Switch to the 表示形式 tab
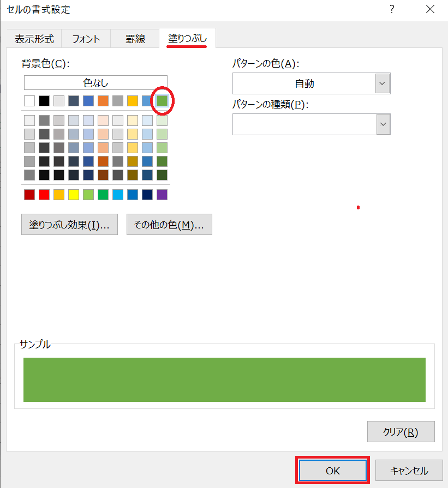Screen dimensions: 448x488 coord(34,39)
